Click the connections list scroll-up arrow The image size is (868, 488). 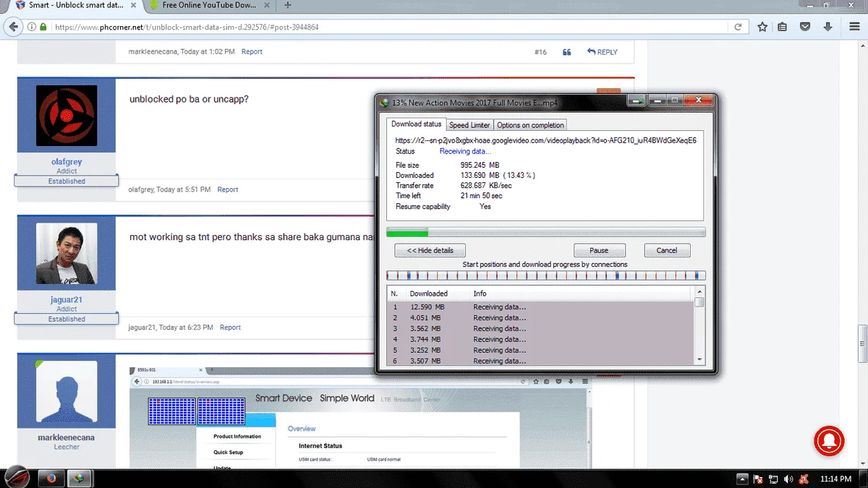[699, 291]
